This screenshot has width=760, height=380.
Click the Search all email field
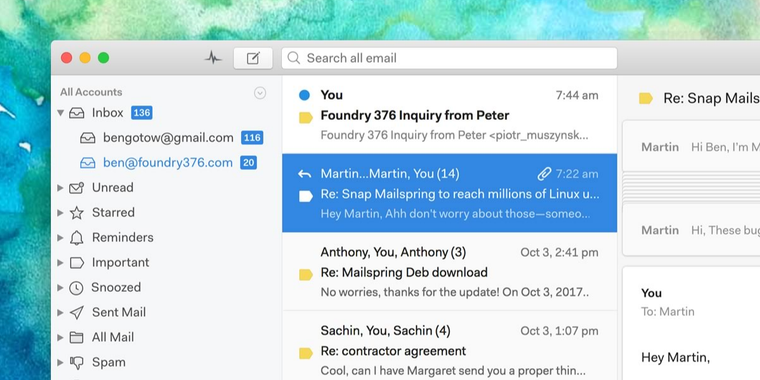pos(449,58)
